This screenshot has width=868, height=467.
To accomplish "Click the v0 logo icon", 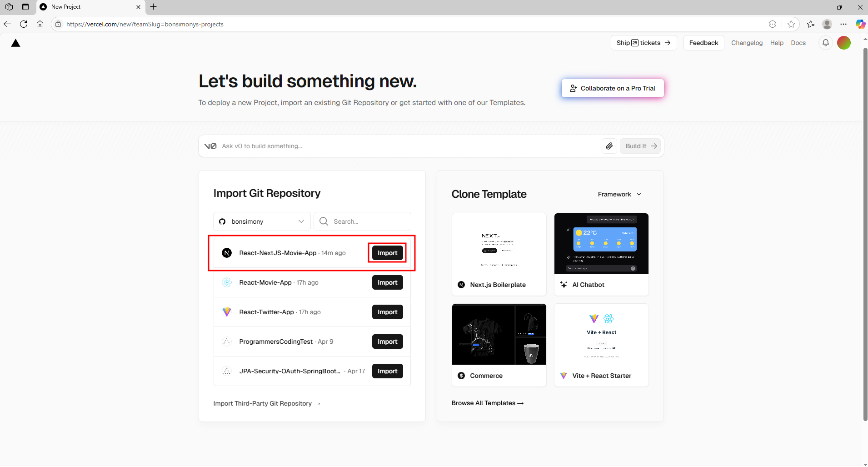I will [210, 146].
